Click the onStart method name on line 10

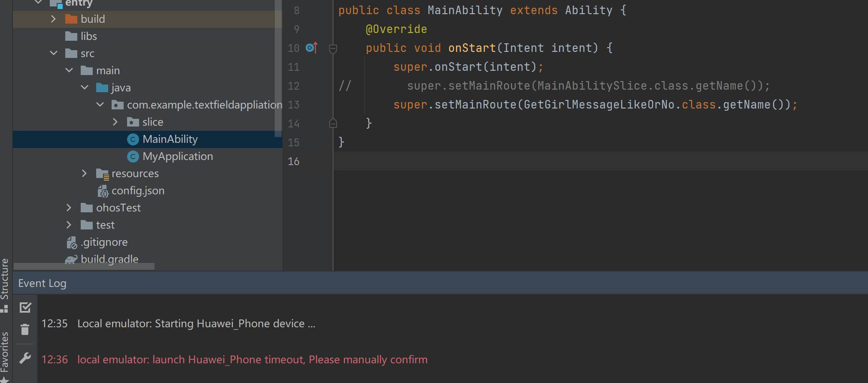click(472, 48)
